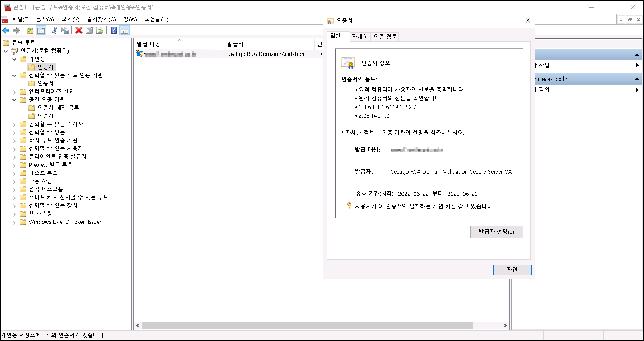Collapse the upper action pane section arrow
644x341 pixels.
tap(637, 54)
